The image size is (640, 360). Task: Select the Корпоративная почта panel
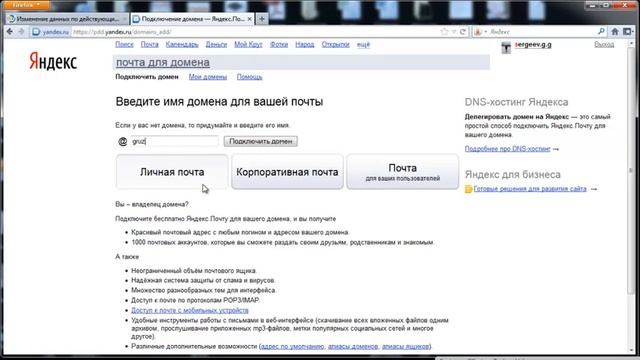pos(287,172)
